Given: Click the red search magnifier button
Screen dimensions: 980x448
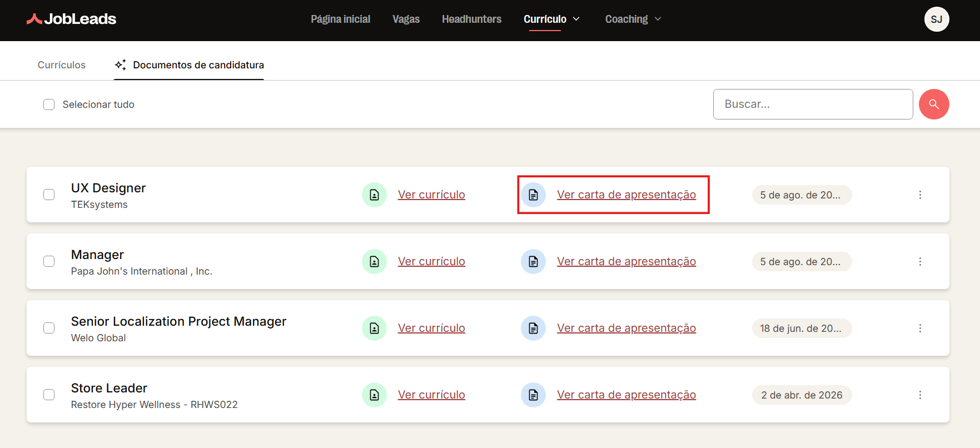Looking at the screenshot, I should click(x=934, y=104).
